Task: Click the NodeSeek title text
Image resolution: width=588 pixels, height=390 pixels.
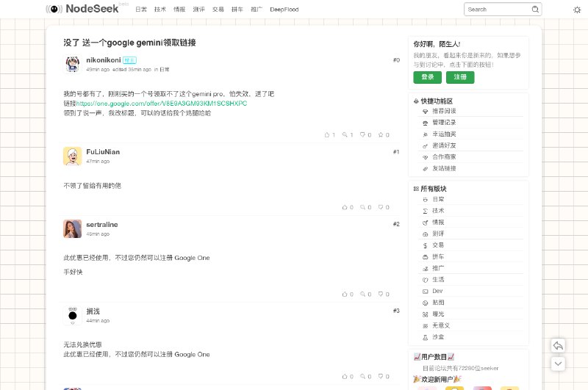Action: [92, 9]
